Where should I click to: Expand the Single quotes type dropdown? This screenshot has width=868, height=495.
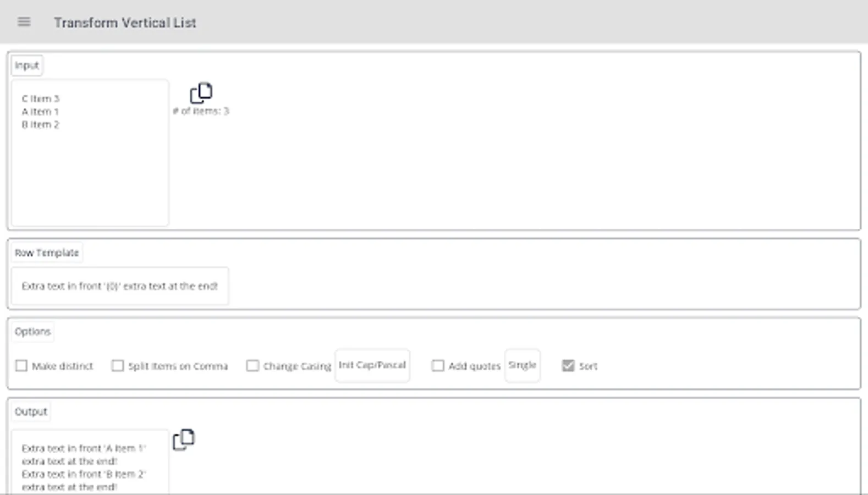[x=522, y=365]
